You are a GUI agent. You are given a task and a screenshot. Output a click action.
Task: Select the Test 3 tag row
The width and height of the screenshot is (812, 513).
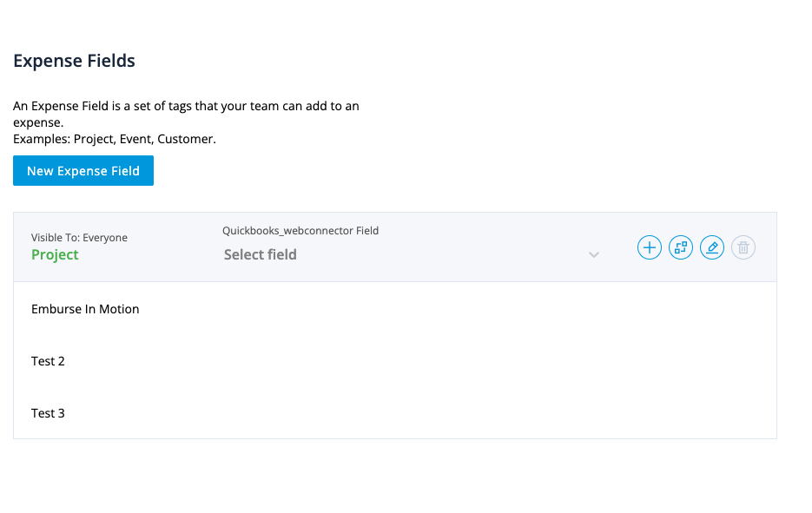point(48,413)
